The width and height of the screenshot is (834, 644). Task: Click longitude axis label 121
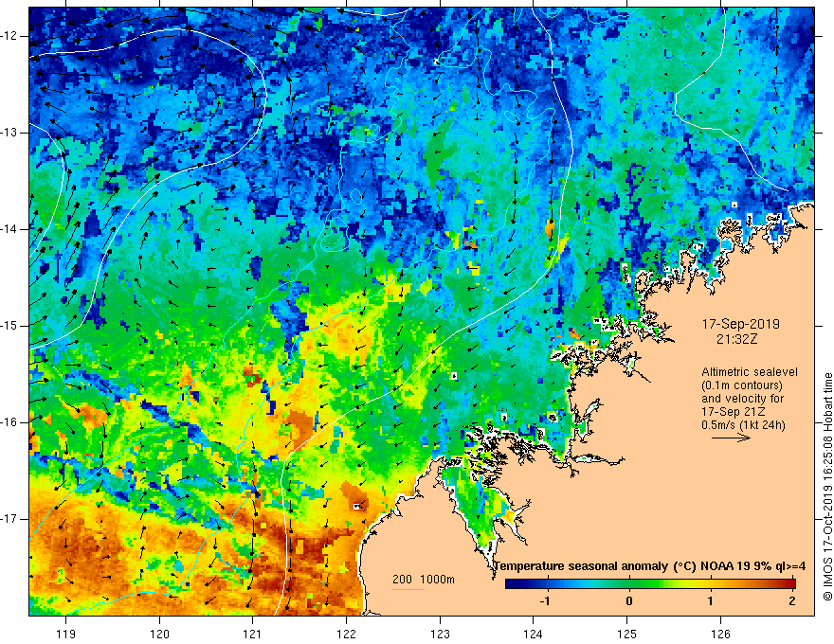coord(253,634)
